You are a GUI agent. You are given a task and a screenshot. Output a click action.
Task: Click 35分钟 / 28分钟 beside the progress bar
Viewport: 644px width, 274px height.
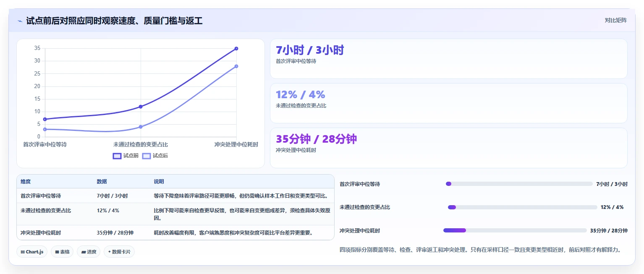tap(609, 231)
